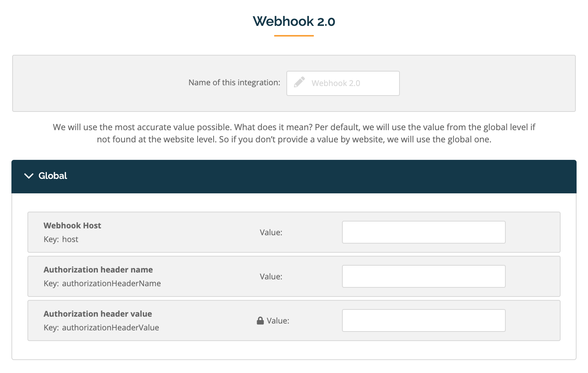The width and height of the screenshot is (588, 373).
Task: Click the authorizationHeaderValue key text
Action: 110,327
